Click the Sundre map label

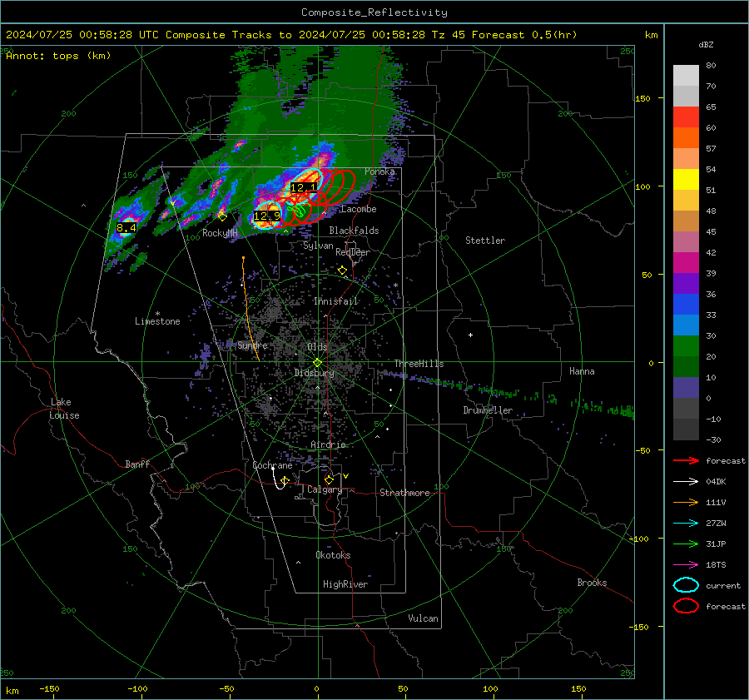(x=252, y=345)
